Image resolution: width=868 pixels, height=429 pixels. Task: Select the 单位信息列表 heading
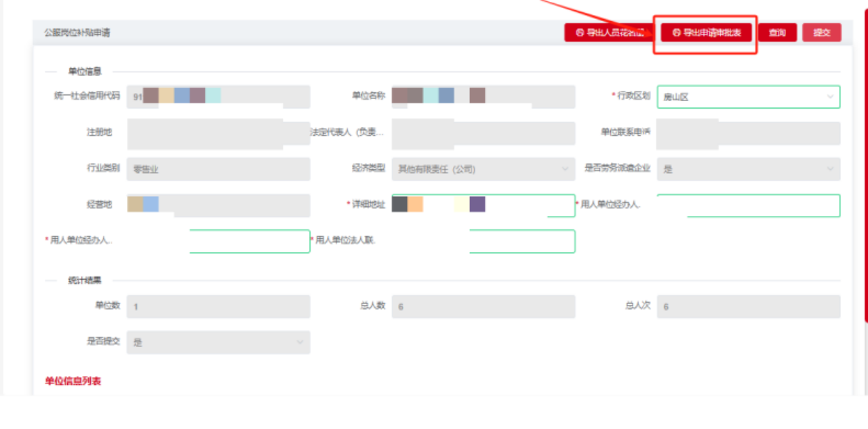pos(73,381)
